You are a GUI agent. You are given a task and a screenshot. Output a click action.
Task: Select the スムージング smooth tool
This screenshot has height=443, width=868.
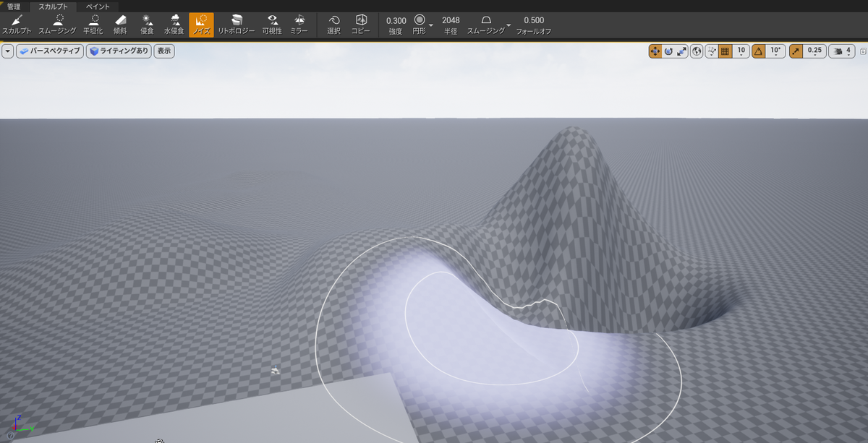tap(56, 25)
